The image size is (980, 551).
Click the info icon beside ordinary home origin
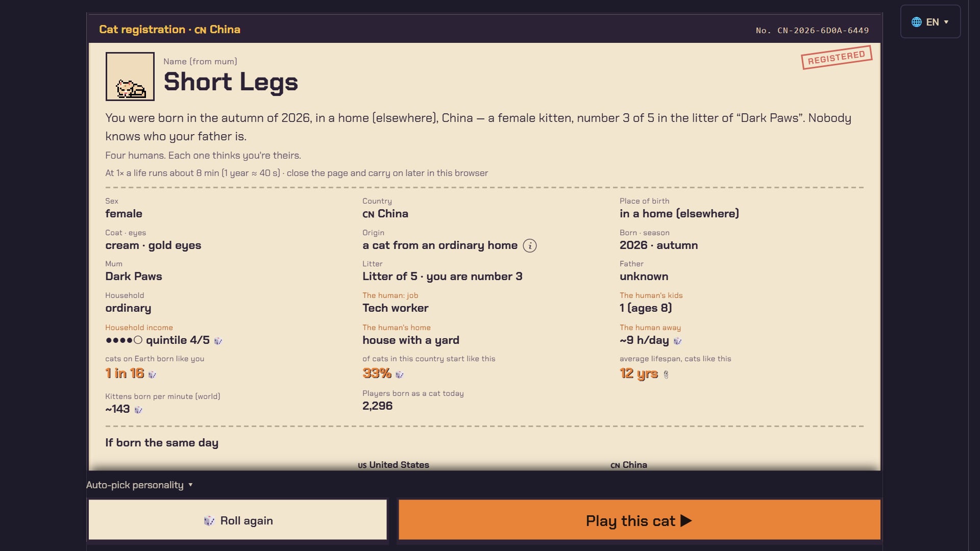[530, 246]
